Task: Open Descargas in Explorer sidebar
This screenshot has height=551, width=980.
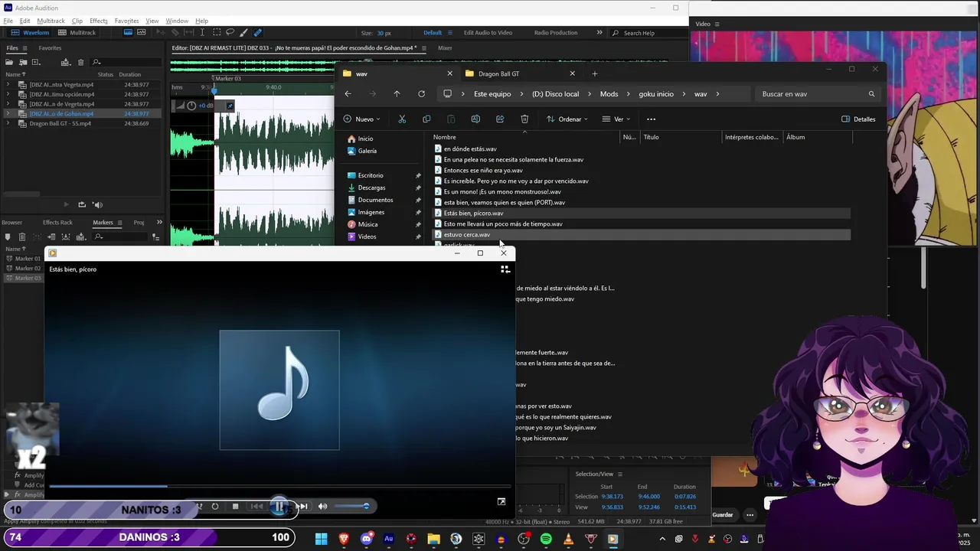Action: pyautogui.click(x=372, y=187)
